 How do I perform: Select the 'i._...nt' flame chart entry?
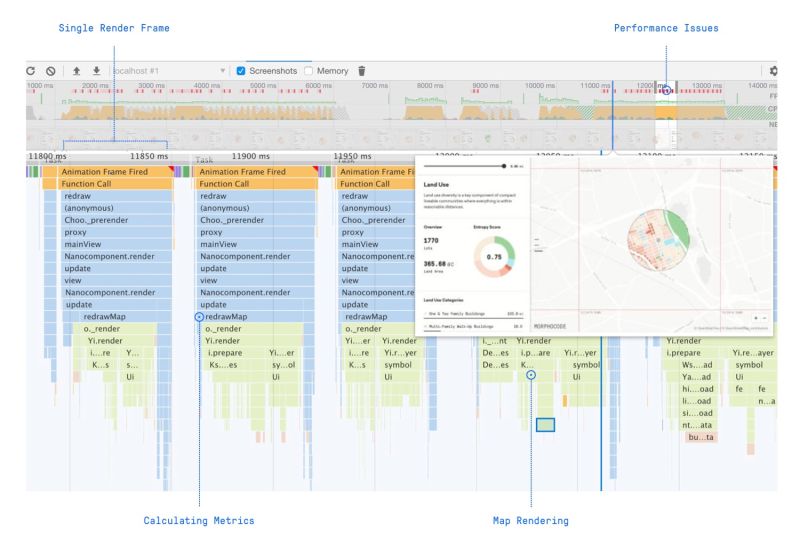tap(495, 340)
